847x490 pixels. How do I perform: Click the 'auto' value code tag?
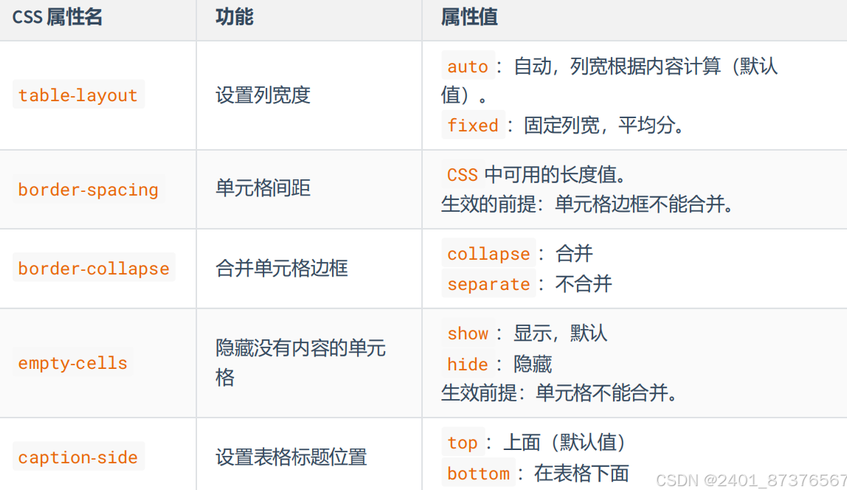468,66
